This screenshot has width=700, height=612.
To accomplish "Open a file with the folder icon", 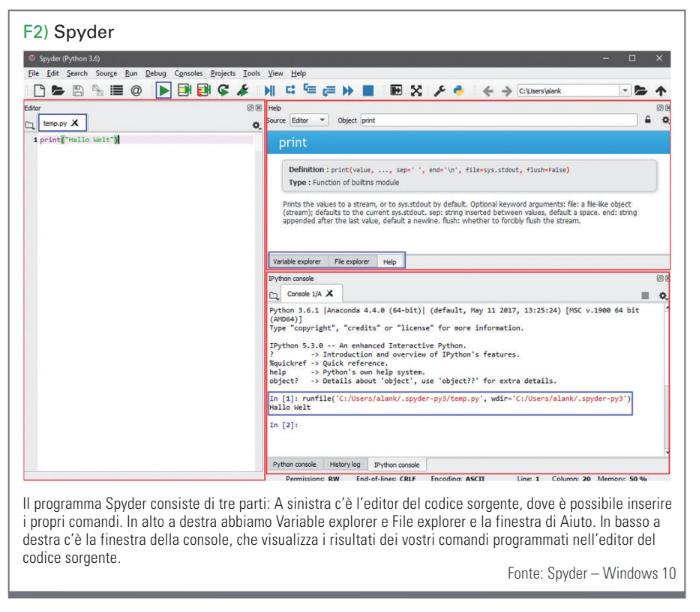I will point(58,91).
